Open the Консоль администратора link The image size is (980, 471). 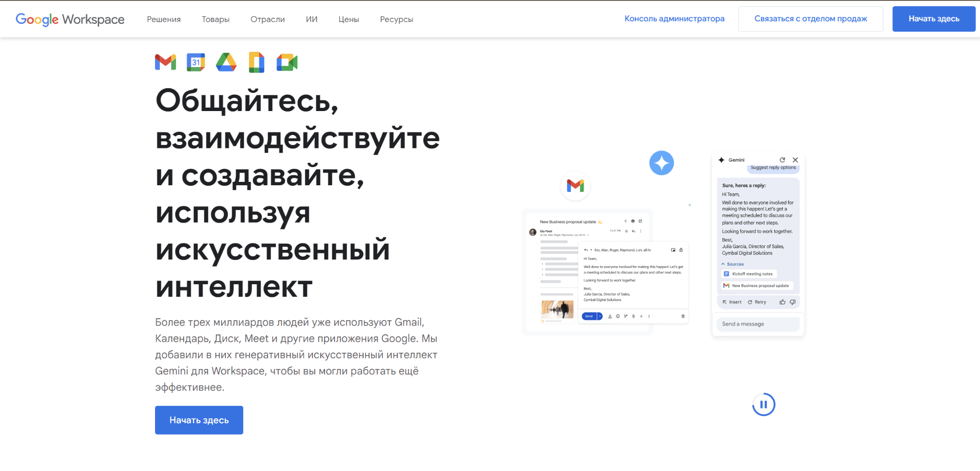click(674, 19)
